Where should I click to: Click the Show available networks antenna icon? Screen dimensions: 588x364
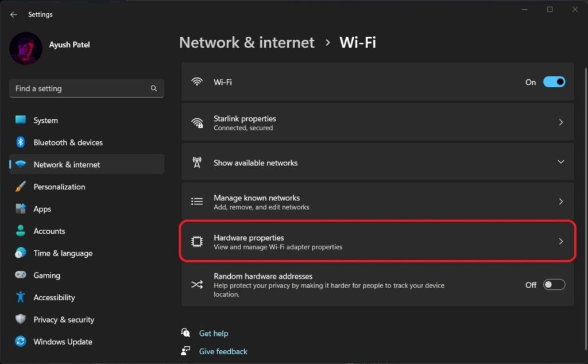tap(197, 162)
